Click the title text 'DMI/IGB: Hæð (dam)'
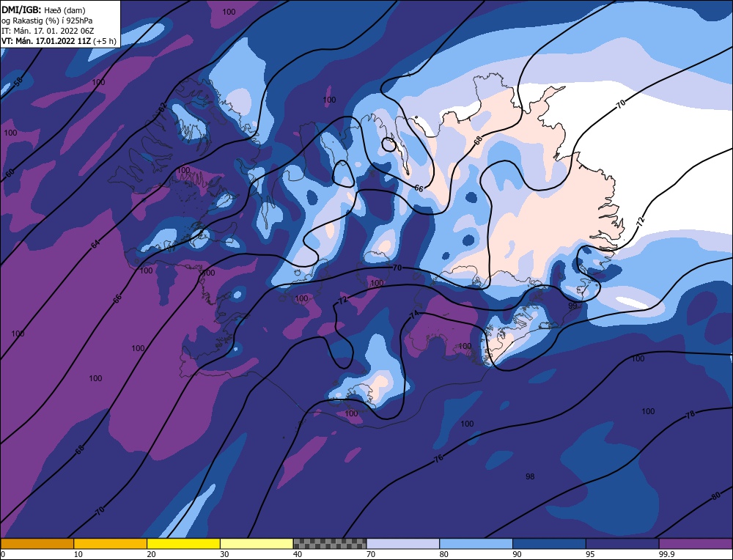Viewport: 733px width, 560px height. [43, 10]
